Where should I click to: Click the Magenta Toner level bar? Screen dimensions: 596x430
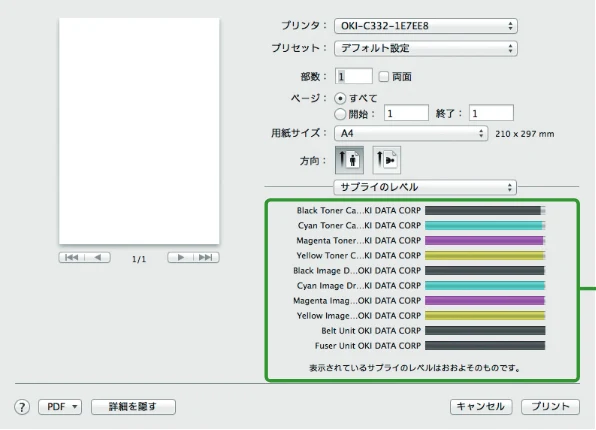pos(485,241)
